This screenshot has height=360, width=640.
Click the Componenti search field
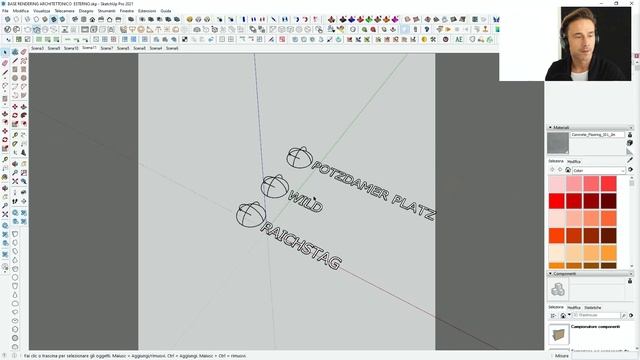point(596,316)
